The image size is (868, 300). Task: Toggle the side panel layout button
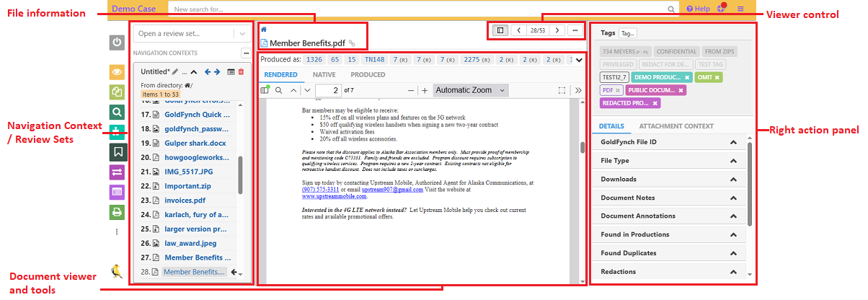500,31
